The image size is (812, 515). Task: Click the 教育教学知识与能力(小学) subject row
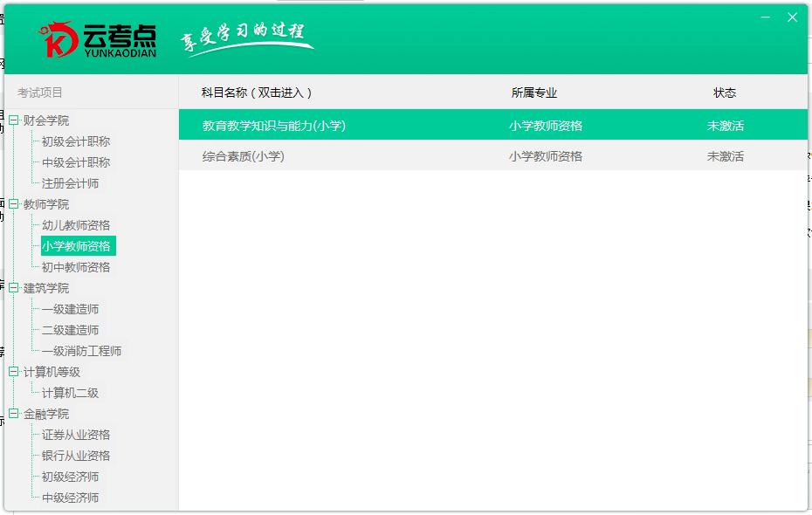[274, 126]
